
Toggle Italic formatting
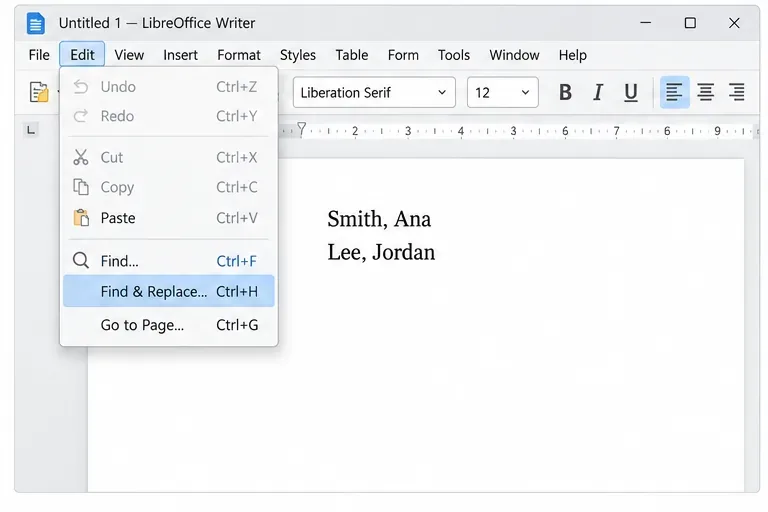coord(598,92)
